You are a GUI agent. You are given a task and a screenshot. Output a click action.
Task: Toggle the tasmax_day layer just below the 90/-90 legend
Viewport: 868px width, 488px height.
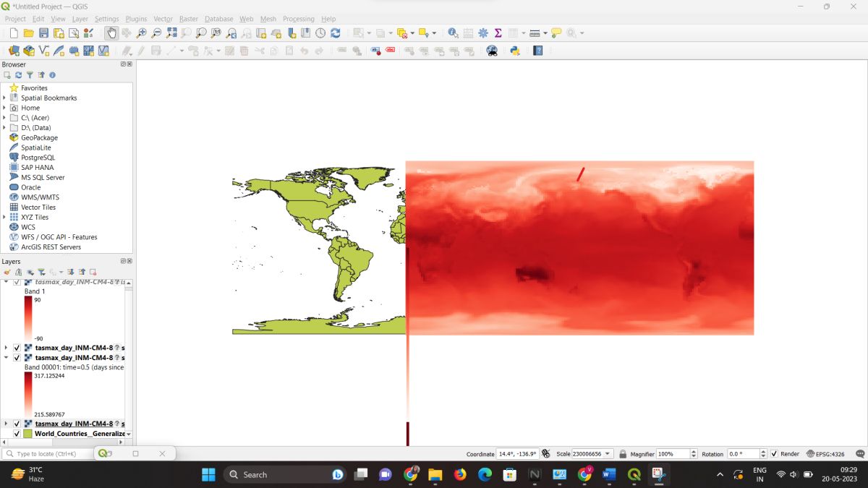coord(17,348)
